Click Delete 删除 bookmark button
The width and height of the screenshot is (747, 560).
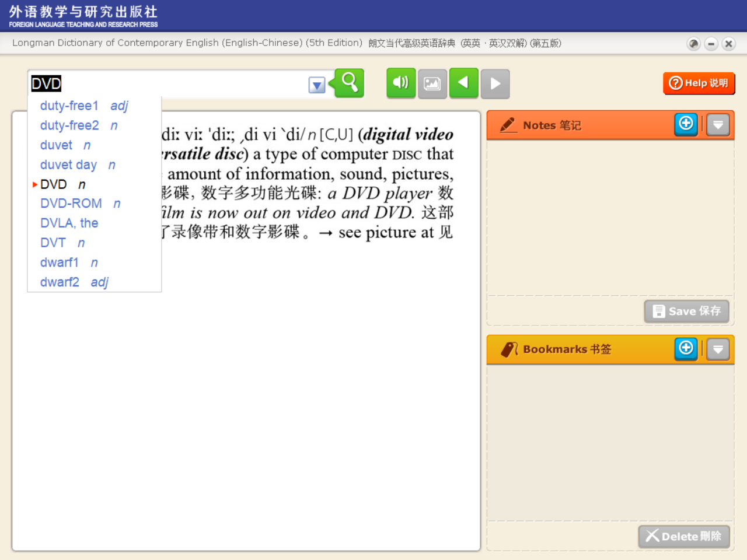click(684, 537)
